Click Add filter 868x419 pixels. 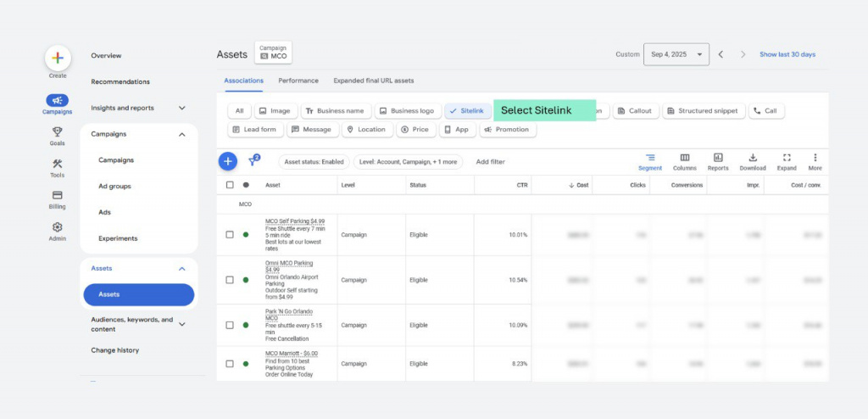(491, 162)
